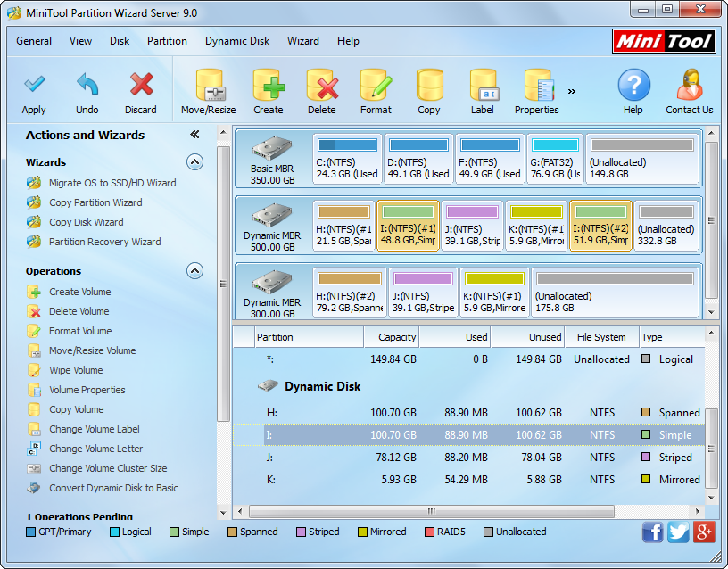Screen dimensions: 728x569
Task: Open the General menu
Action: pyautogui.click(x=34, y=41)
